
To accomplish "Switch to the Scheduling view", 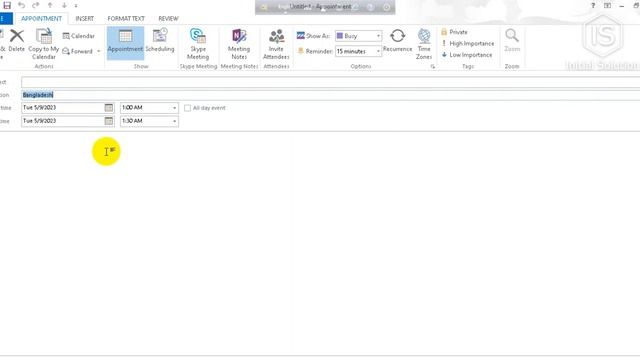I will (x=160, y=40).
